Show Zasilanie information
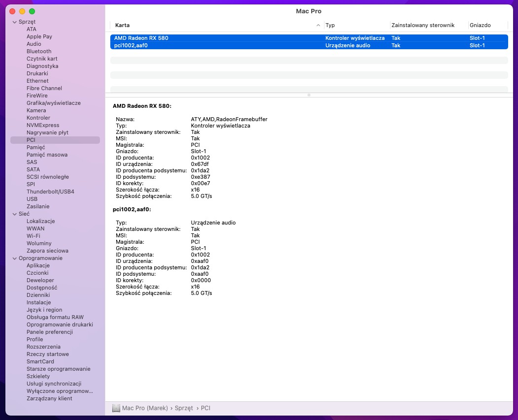Screen dimensions: 518x420 [x=38, y=206]
